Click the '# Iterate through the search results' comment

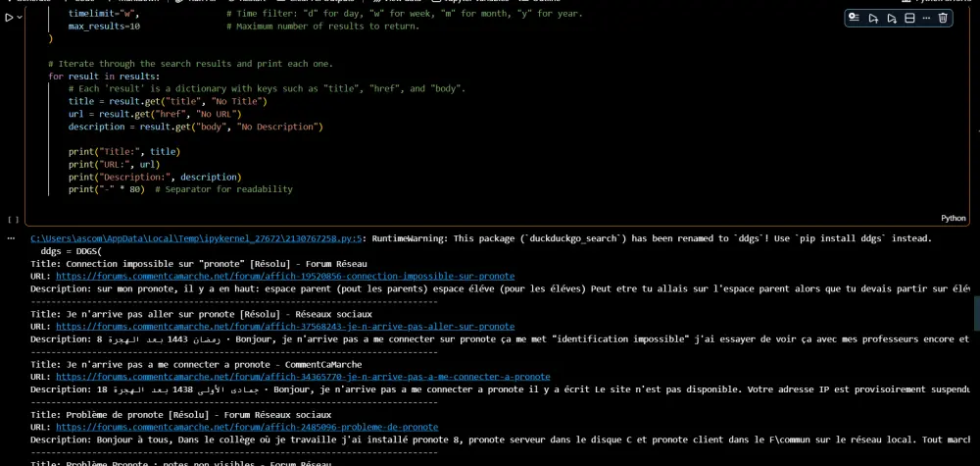[x=191, y=64]
